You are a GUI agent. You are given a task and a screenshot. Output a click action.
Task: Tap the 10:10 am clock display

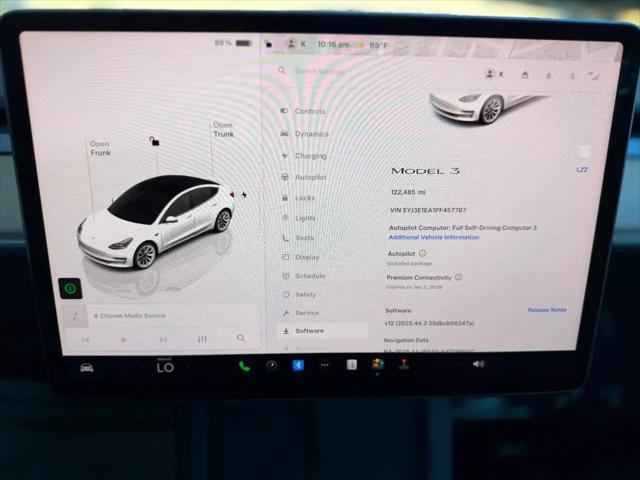coord(333,44)
